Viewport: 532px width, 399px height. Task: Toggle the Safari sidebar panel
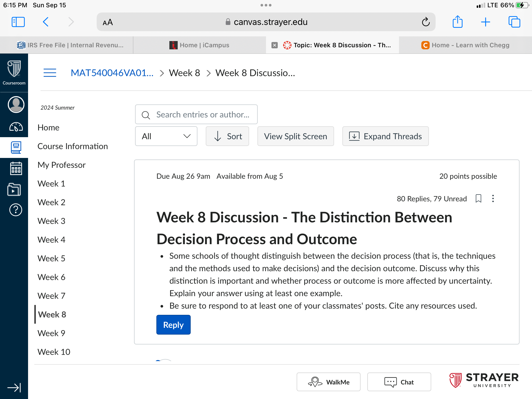pyautogui.click(x=18, y=22)
